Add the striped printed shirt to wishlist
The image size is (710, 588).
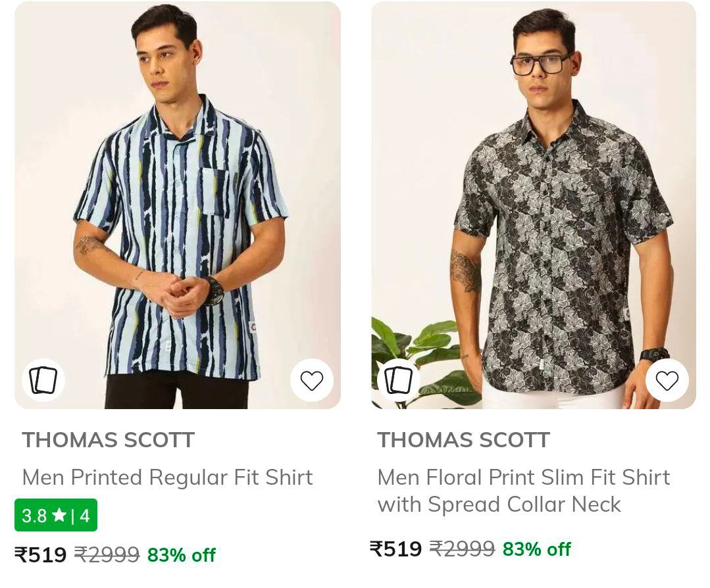[x=311, y=380]
